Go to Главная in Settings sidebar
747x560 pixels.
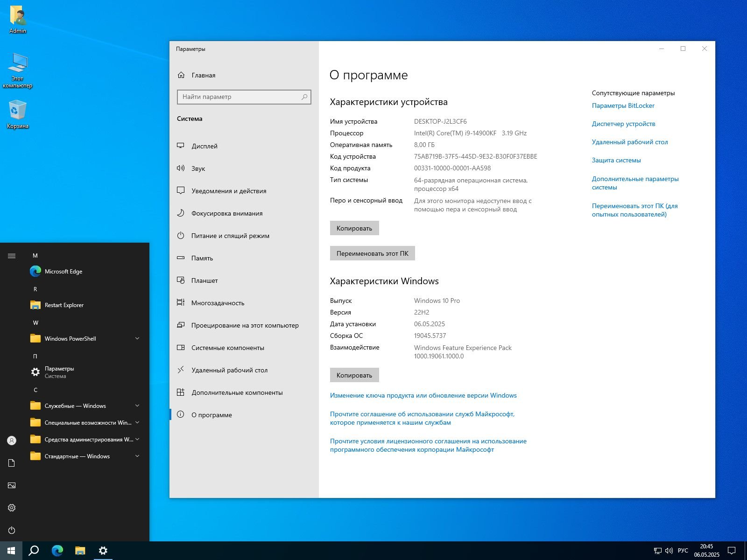pyautogui.click(x=204, y=75)
